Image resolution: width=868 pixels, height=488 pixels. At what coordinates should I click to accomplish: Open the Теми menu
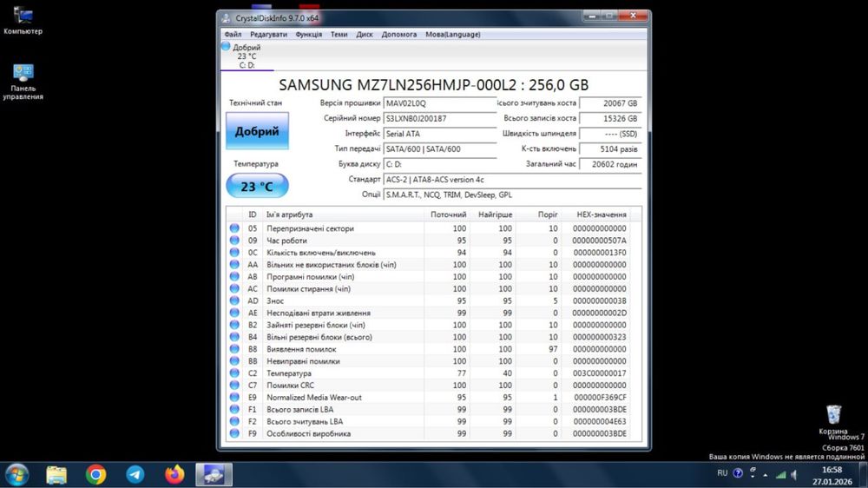[x=339, y=35]
